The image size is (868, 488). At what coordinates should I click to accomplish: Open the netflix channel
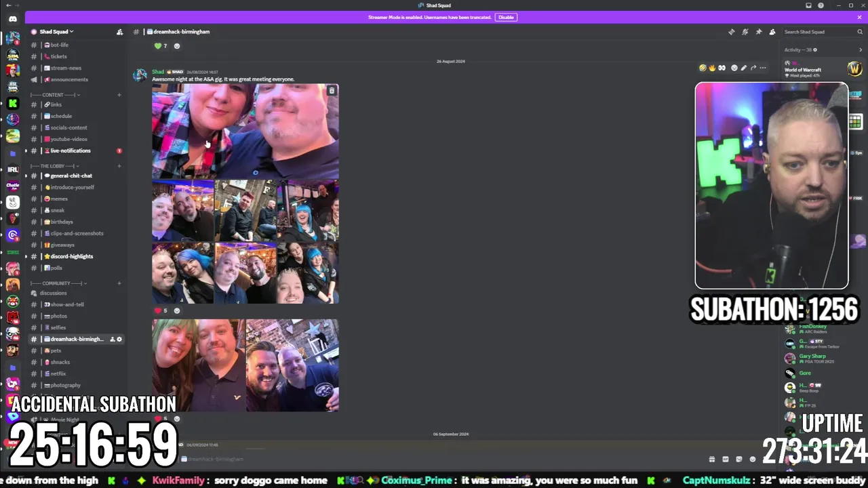76,373
